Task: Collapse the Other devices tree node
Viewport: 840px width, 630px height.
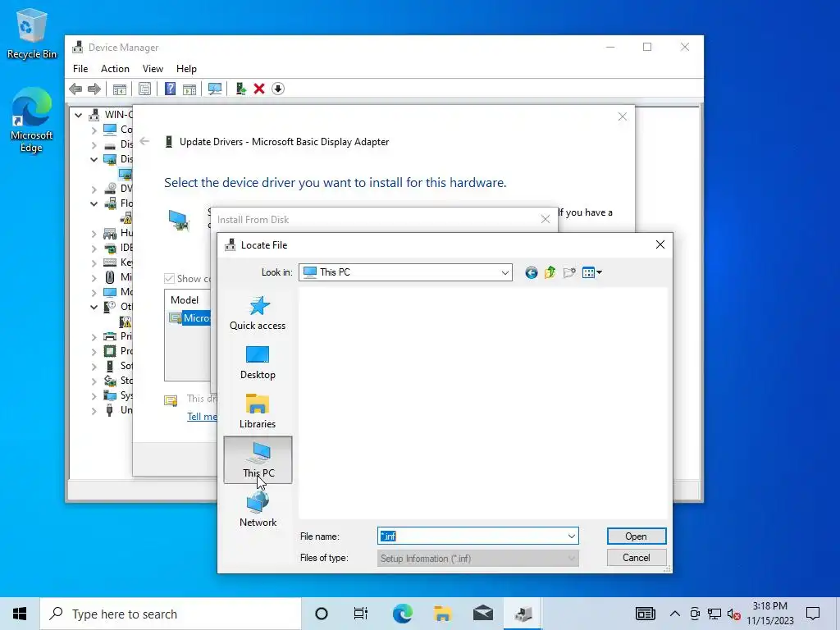Action: tap(94, 307)
